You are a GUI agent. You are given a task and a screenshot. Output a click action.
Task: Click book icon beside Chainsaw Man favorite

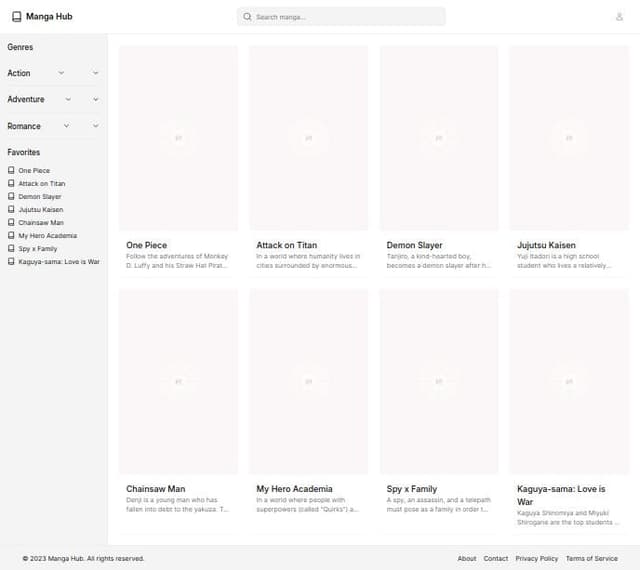[11, 223]
